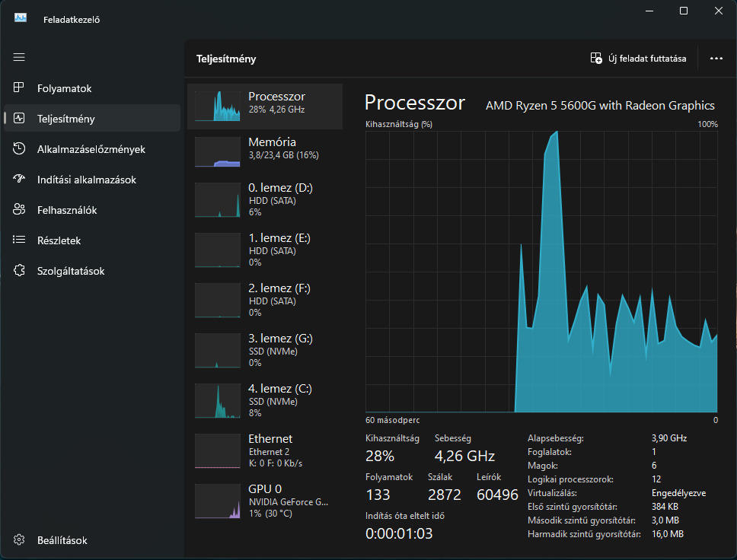Click the 3,0 MB second-level cache value
The width and height of the screenshot is (737, 560).
pyautogui.click(x=665, y=520)
